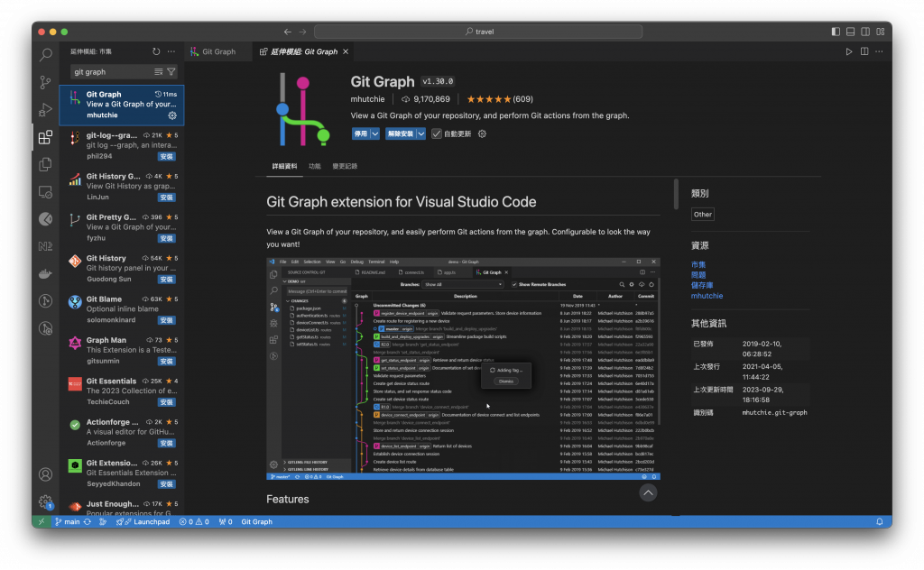Open the Marketplace resource link
The width and height of the screenshot is (924, 570).
(698, 265)
